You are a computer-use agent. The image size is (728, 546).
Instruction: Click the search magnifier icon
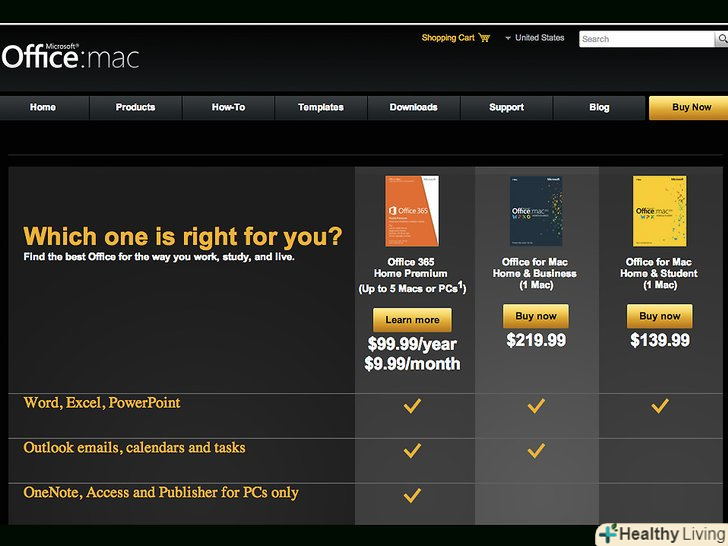tap(722, 39)
